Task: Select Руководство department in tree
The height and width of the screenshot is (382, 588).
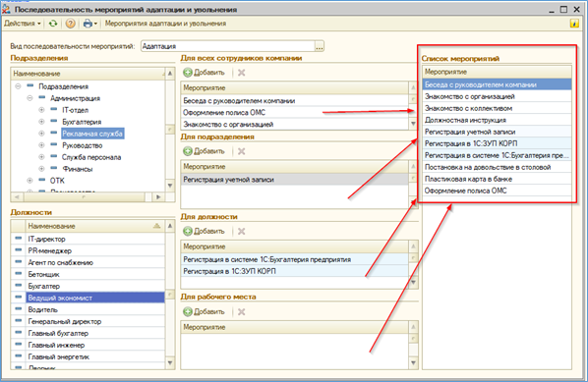Action: (83, 145)
